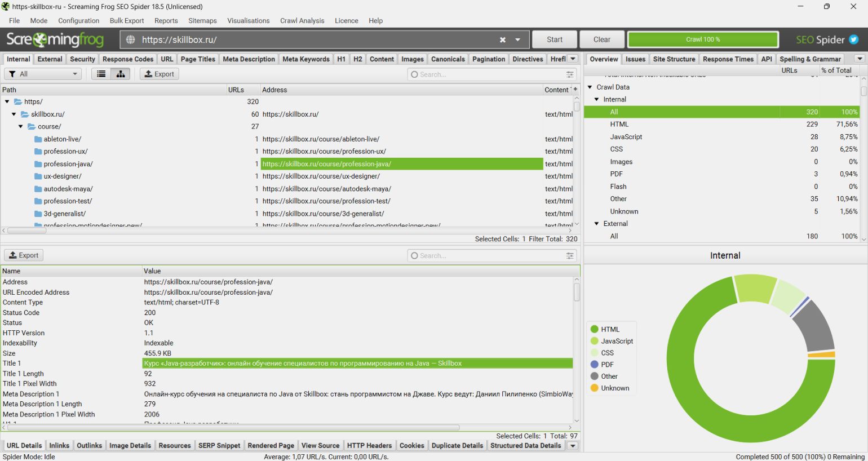The width and height of the screenshot is (868, 461).
Task: Select the profession-test/ folder icon
Action: (x=38, y=201)
